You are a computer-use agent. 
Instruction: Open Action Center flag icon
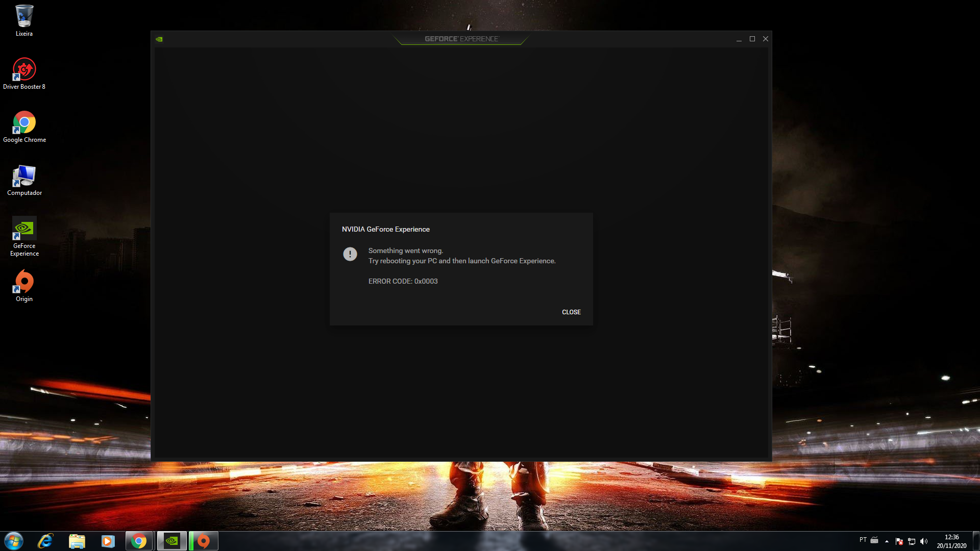point(899,541)
